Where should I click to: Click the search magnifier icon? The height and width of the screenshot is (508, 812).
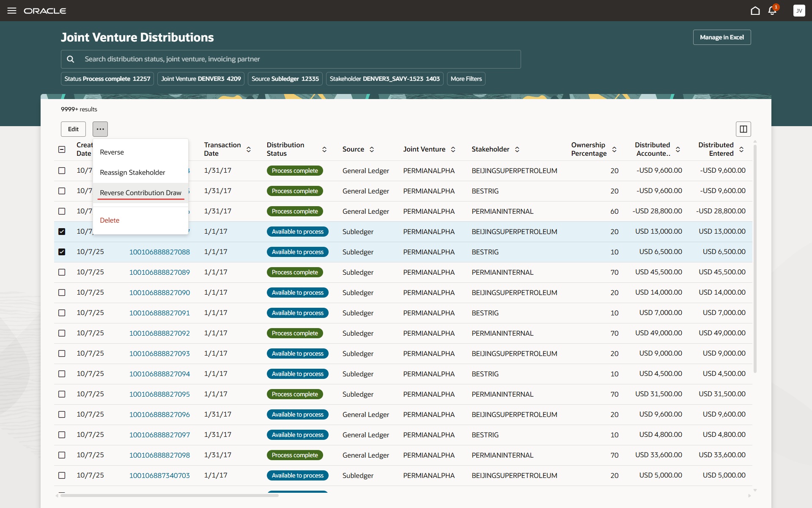71,59
